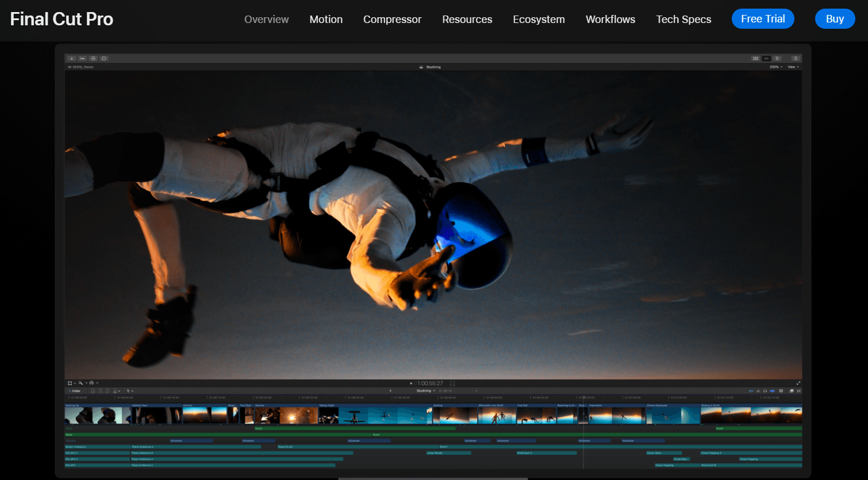This screenshot has width=868, height=480.
Task: Open the edit options dropdown beside Overwrite
Action: [119, 391]
